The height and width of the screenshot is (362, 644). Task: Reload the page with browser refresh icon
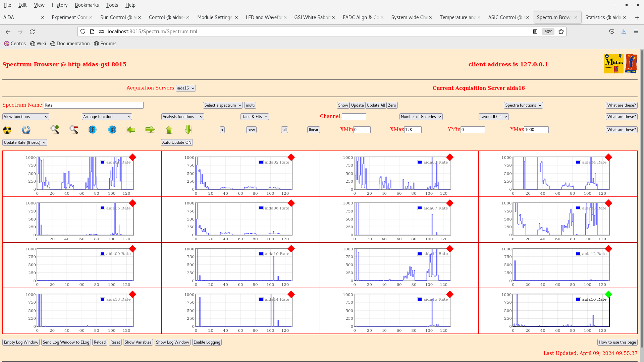(x=32, y=32)
